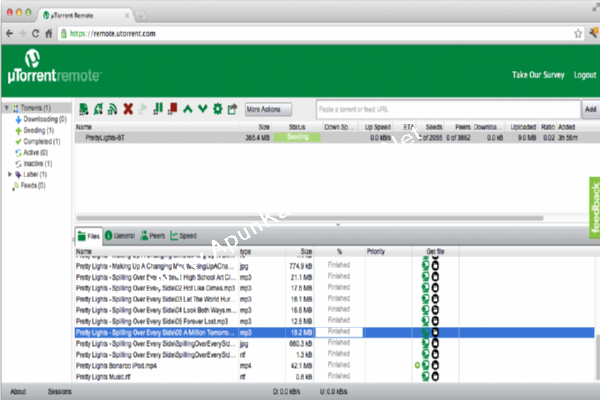Image resolution: width=600 pixels, height=400 pixels.
Task: Click the Add button next to URL field
Action: click(591, 109)
